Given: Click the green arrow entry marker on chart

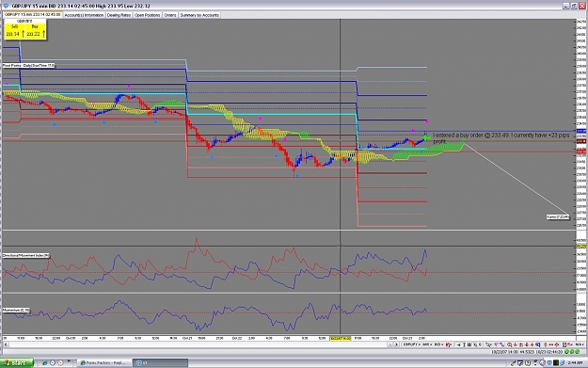Looking at the screenshot, I should click(x=426, y=137).
